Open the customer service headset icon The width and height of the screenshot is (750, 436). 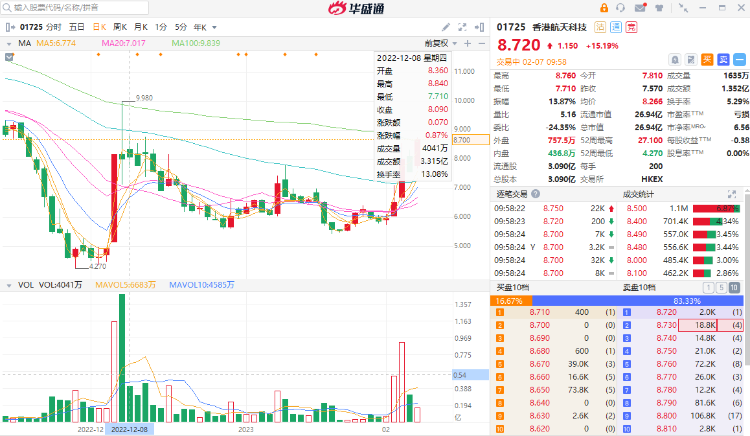(620, 8)
